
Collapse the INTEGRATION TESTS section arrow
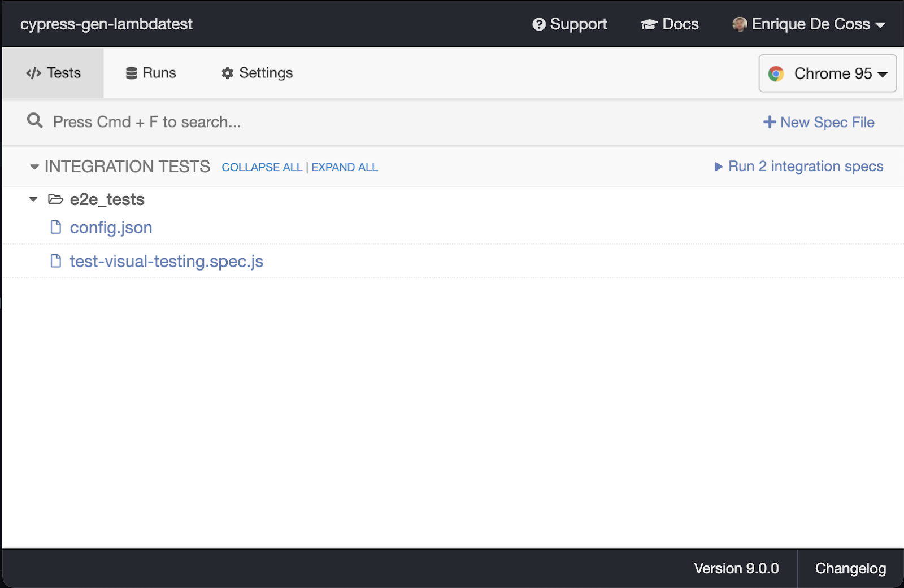coord(34,167)
